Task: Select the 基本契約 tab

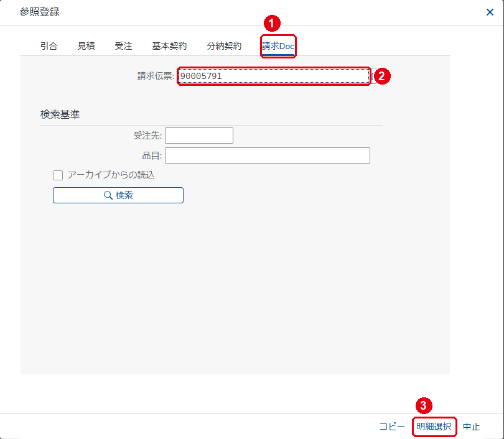Action: click(x=169, y=46)
